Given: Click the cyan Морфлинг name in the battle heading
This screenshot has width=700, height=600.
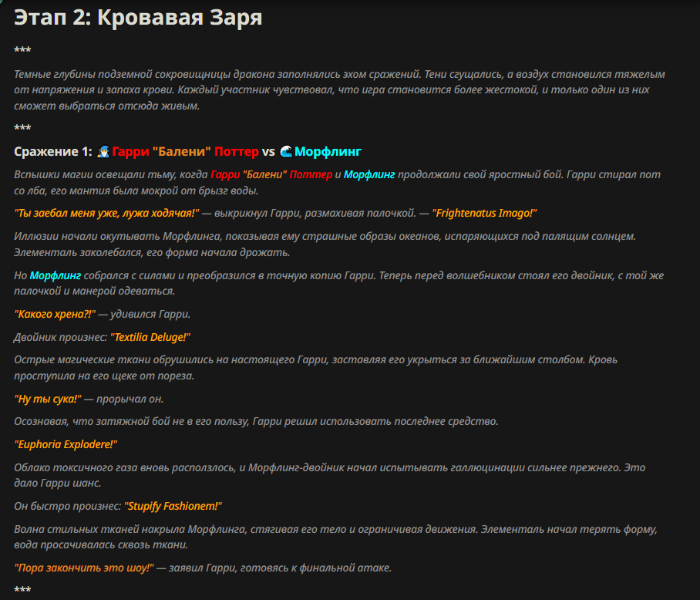Looking at the screenshot, I should tap(328, 152).
